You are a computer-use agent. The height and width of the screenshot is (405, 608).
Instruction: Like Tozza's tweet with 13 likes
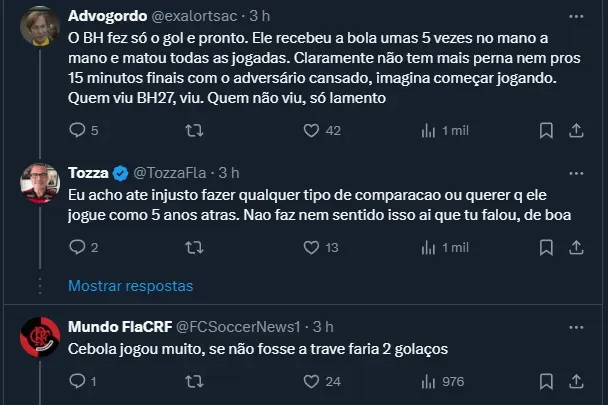310,247
